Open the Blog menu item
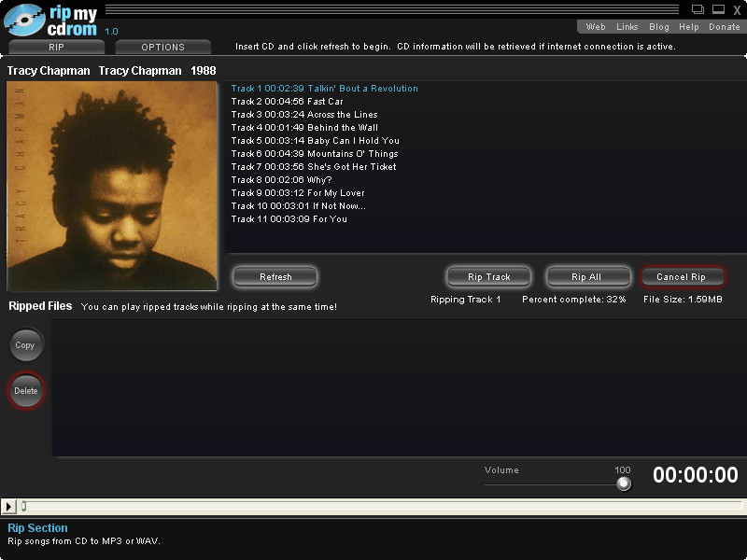Image resolution: width=747 pixels, height=560 pixels. click(659, 27)
